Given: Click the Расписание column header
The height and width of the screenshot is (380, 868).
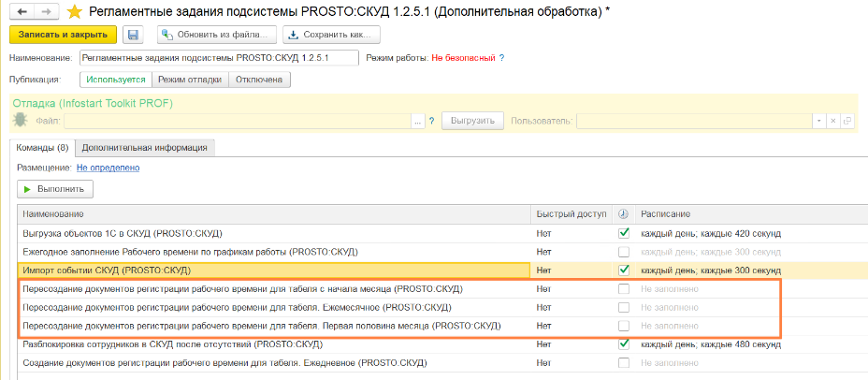Looking at the screenshot, I should tap(751, 213).
